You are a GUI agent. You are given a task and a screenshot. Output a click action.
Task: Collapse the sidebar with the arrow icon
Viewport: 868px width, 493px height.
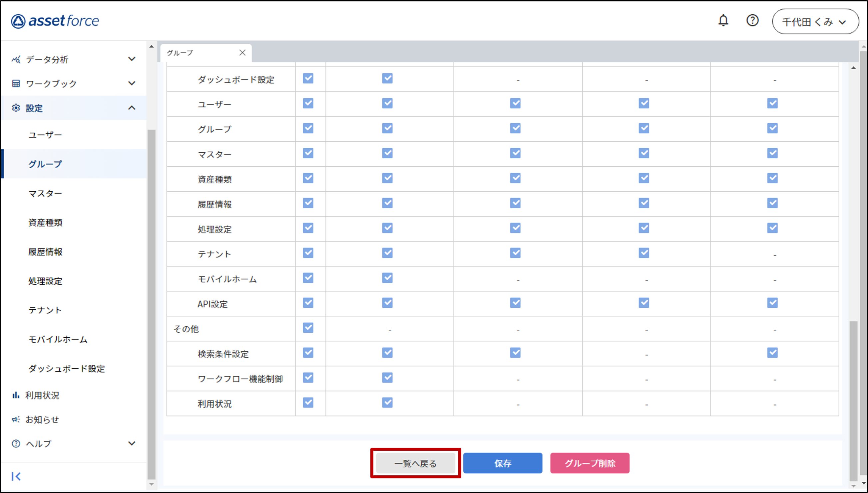click(x=16, y=476)
